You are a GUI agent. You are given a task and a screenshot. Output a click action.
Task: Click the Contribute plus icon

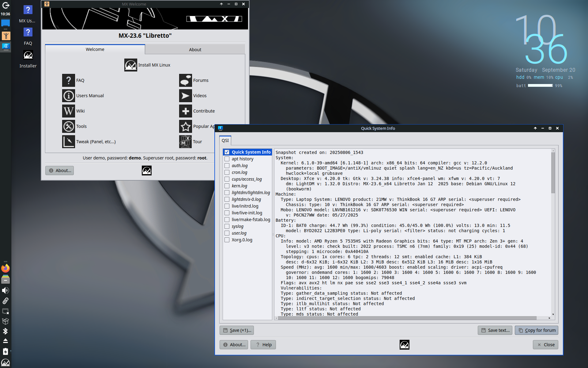pos(186,111)
